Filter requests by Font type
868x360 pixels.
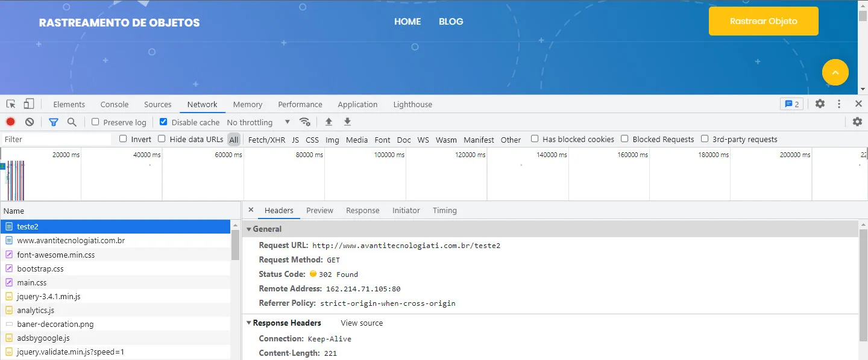pos(382,140)
